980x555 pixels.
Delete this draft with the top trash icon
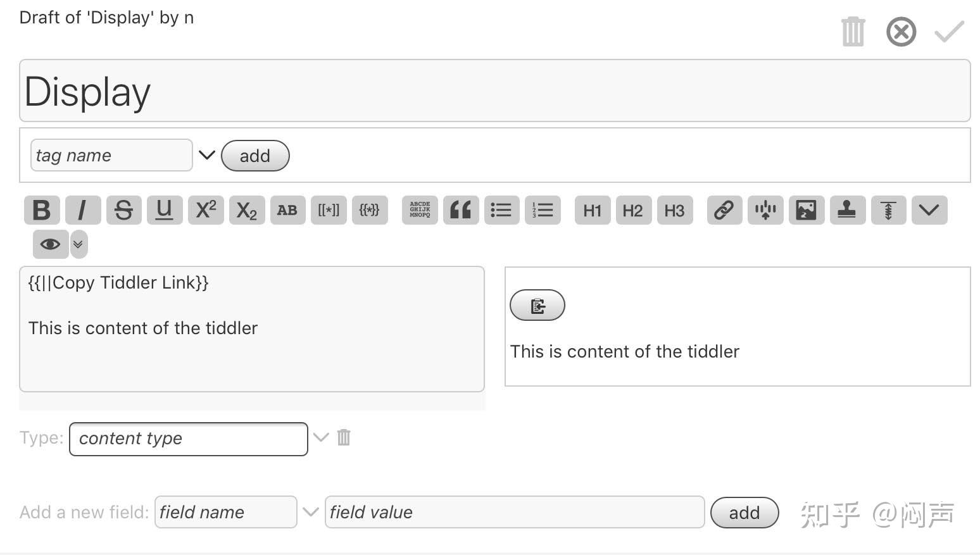853,32
